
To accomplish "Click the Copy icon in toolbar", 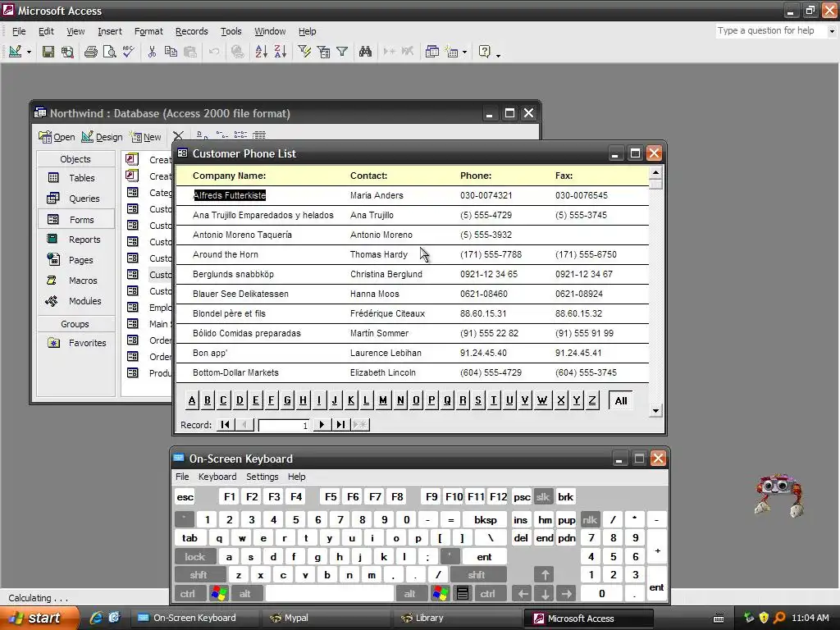I will (x=171, y=52).
